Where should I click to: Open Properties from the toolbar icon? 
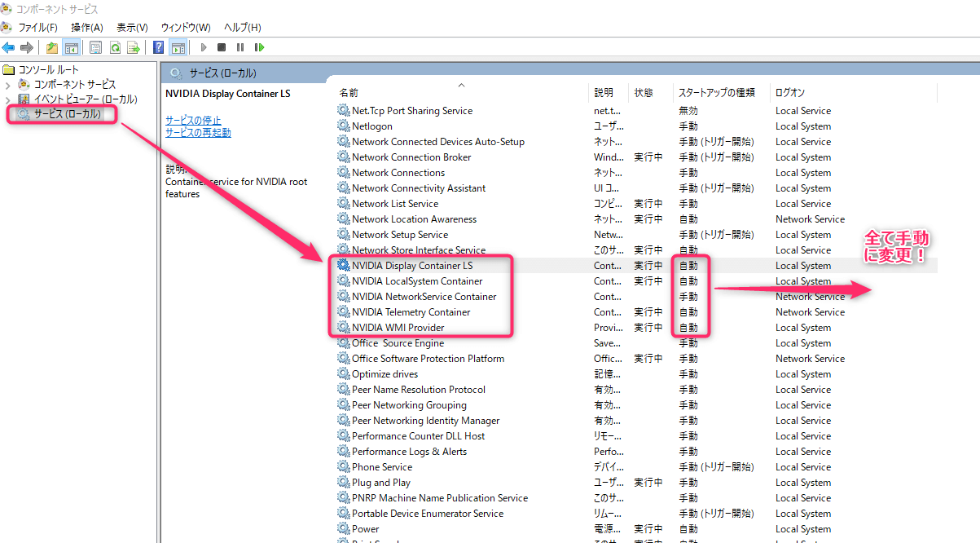96,47
